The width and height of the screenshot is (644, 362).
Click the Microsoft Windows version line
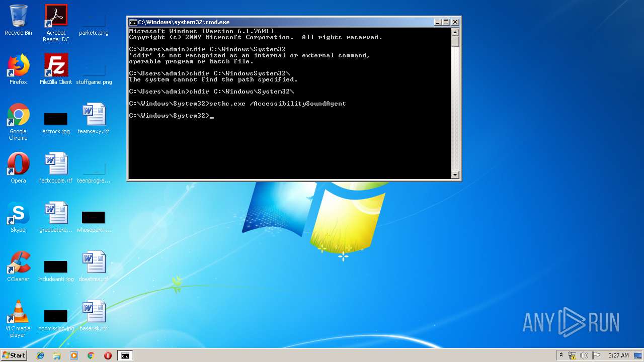(201, 31)
